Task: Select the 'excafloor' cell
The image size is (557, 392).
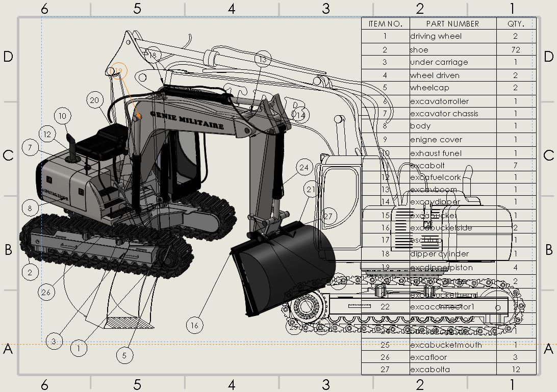Action: point(453,357)
